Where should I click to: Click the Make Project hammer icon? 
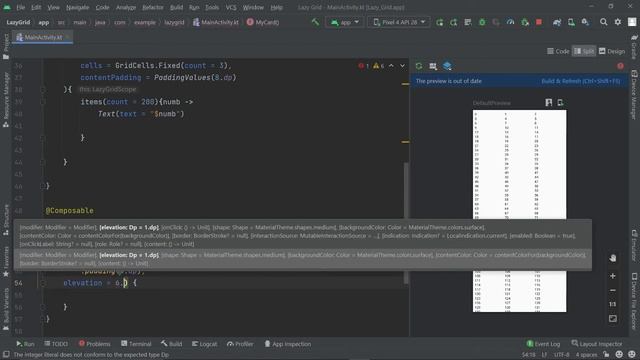[x=315, y=22]
